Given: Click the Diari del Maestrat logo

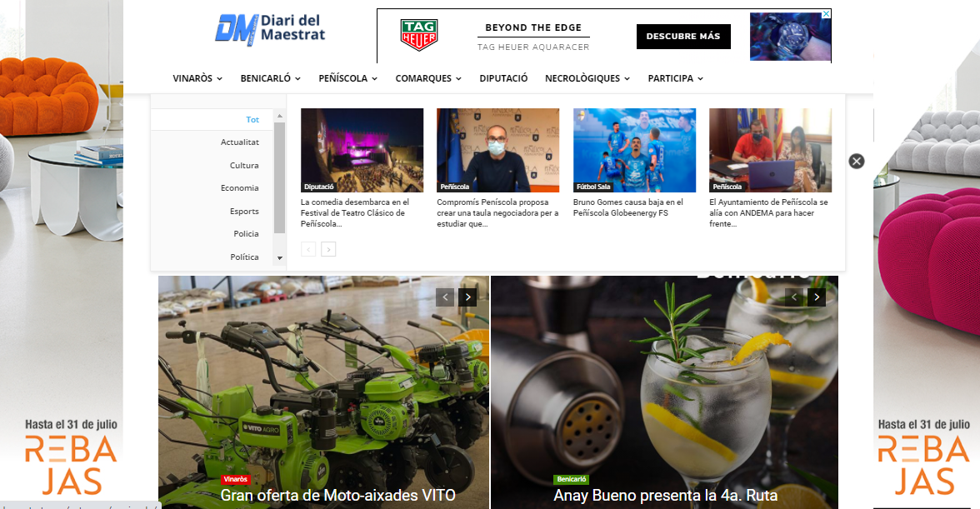Looking at the screenshot, I should point(270,28).
